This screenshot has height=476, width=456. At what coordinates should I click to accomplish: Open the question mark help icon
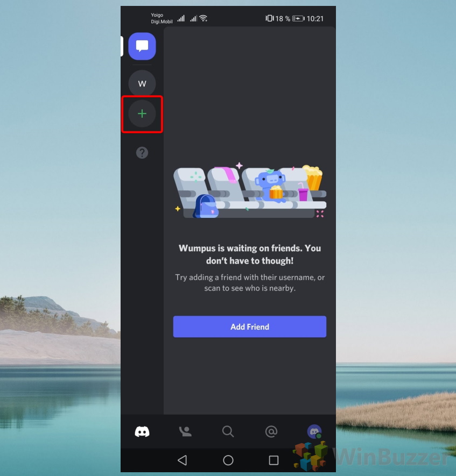(142, 152)
